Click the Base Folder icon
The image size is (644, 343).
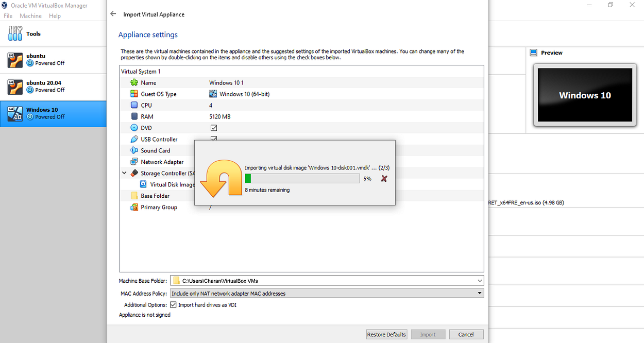(x=134, y=196)
